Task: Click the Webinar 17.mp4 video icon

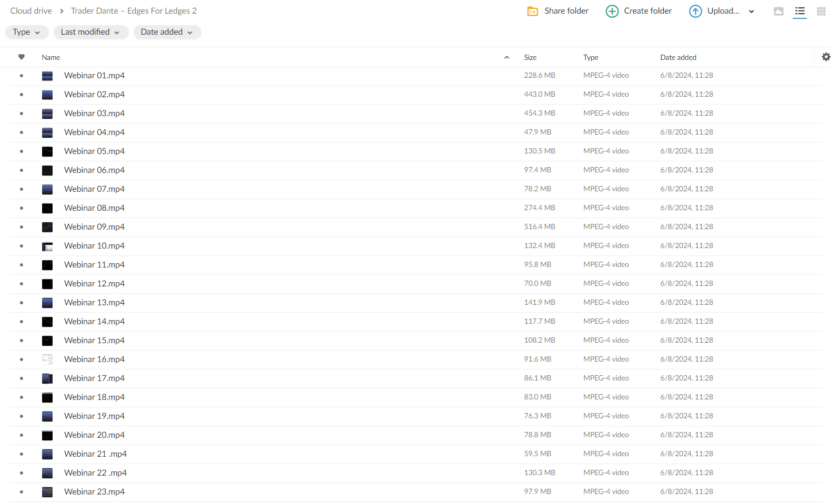Action: click(x=47, y=378)
